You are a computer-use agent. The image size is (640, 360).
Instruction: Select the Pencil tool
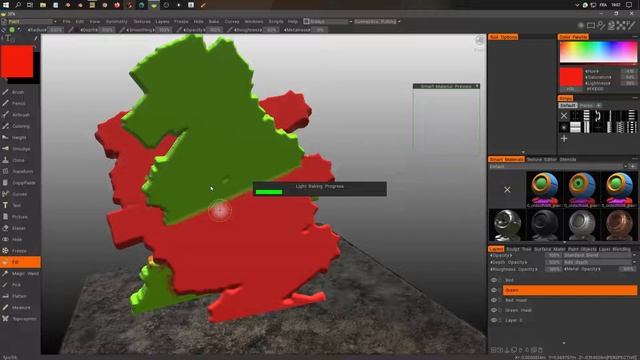[20, 104]
